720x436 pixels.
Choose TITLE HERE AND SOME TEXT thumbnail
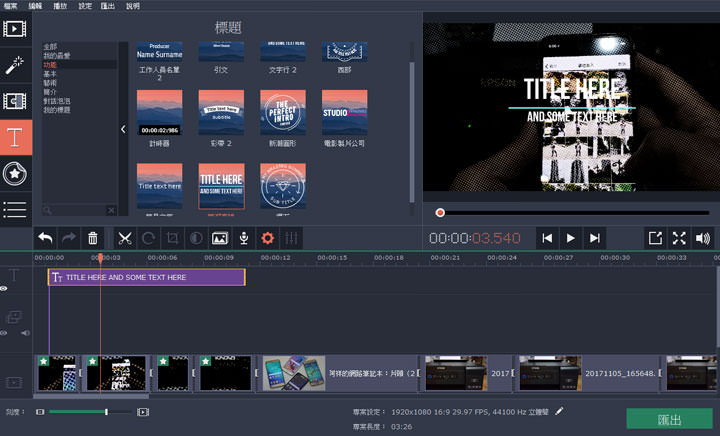(x=221, y=186)
